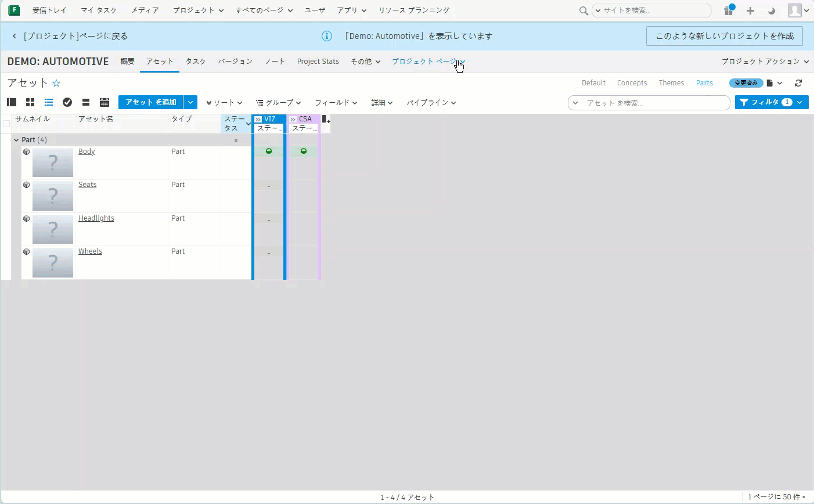
Task: Collapse the CSA pipeline step column arrows
Action: coord(293,119)
